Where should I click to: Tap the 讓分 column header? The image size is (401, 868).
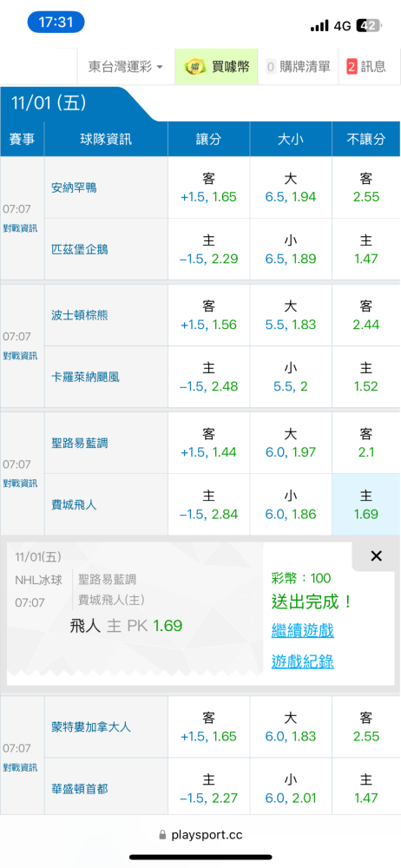point(209,140)
